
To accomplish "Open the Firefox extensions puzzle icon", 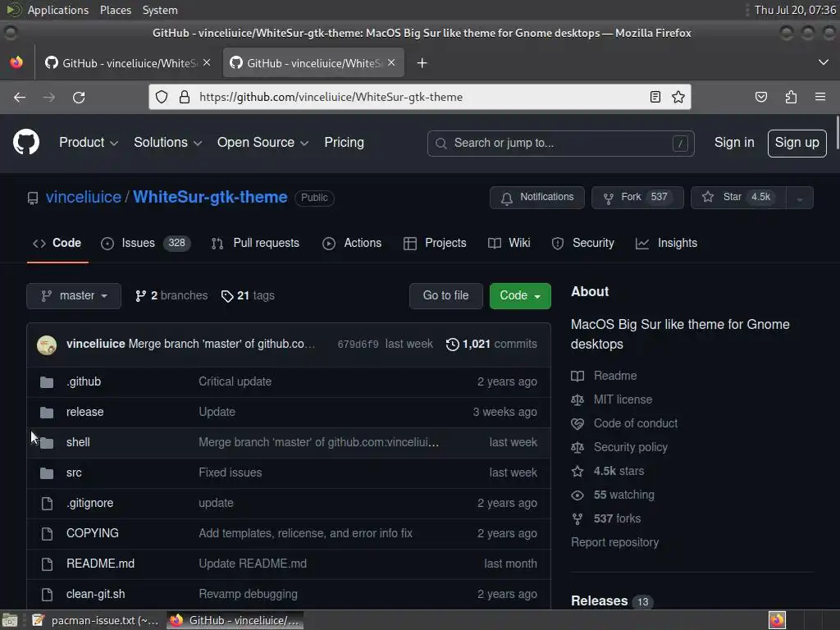I will click(791, 97).
